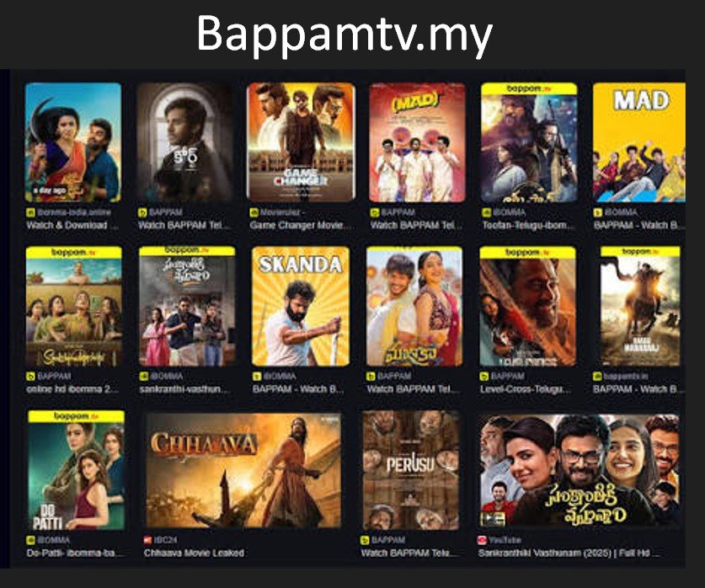Open the (MAD) poster with three men in white
The width and height of the screenshot is (705, 588).
point(417,142)
